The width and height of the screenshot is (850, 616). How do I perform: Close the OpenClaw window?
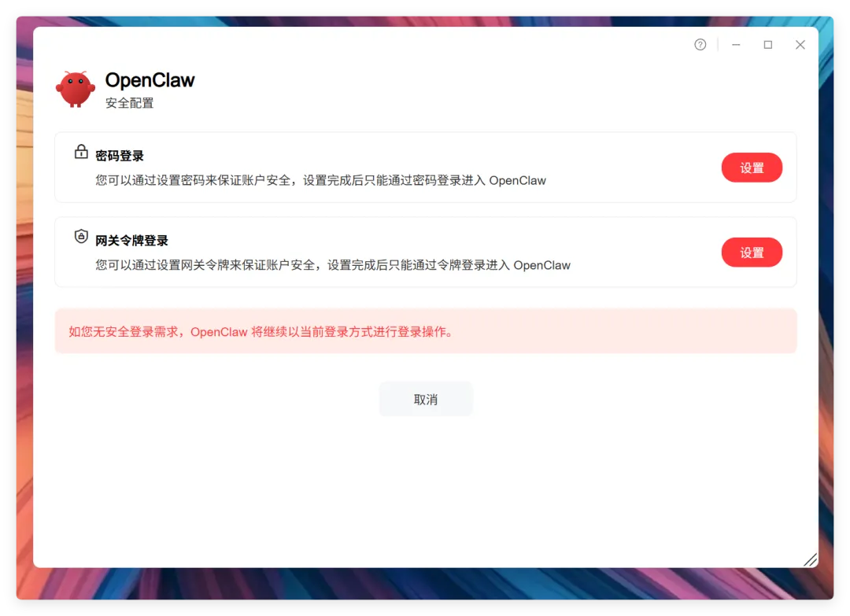pos(800,44)
